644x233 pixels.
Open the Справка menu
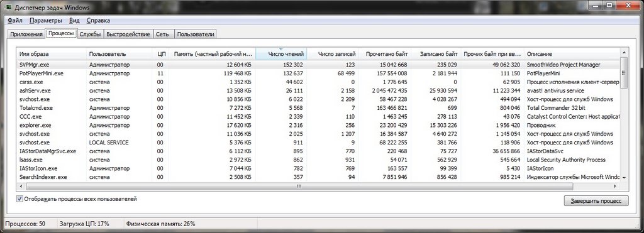pos(98,21)
